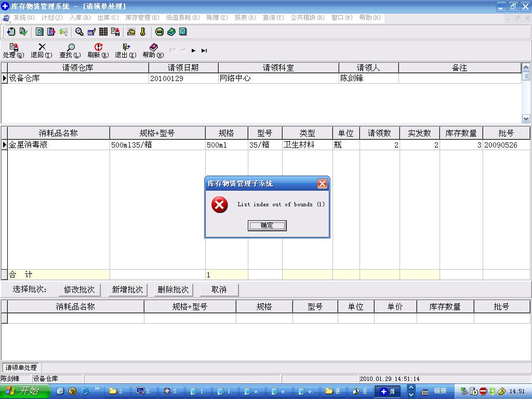Go to the first record arrow
This screenshot has height=399, width=532.
pyautogui.click(x=172, y=50)
